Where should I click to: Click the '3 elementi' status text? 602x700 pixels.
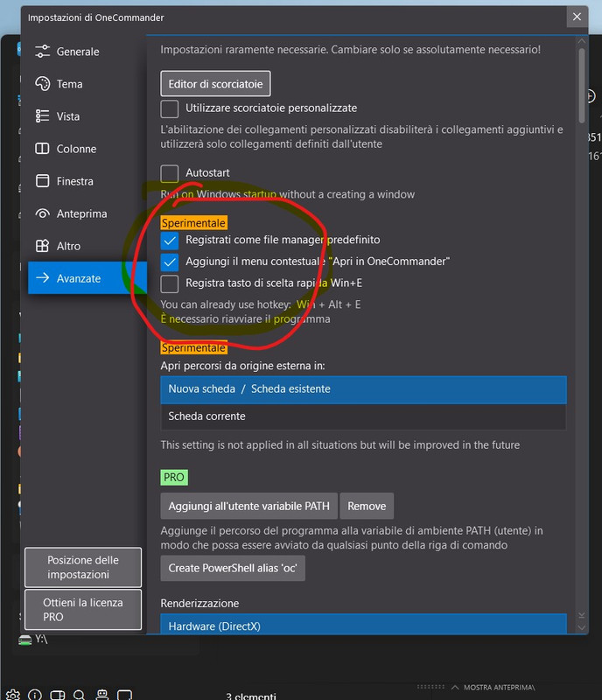tap(250, 696)
